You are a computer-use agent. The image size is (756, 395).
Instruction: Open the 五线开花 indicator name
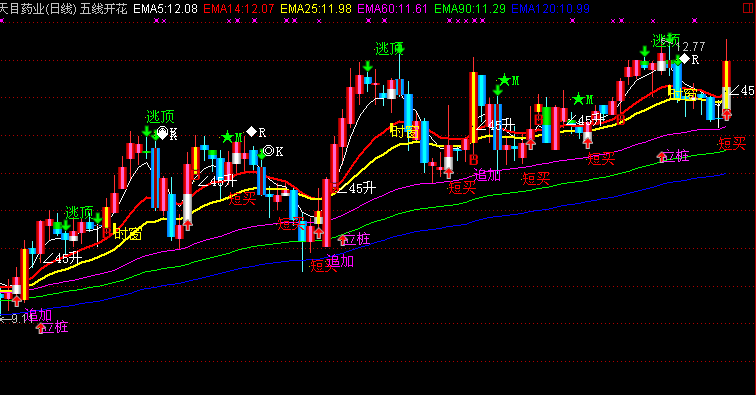coord(104,9)
